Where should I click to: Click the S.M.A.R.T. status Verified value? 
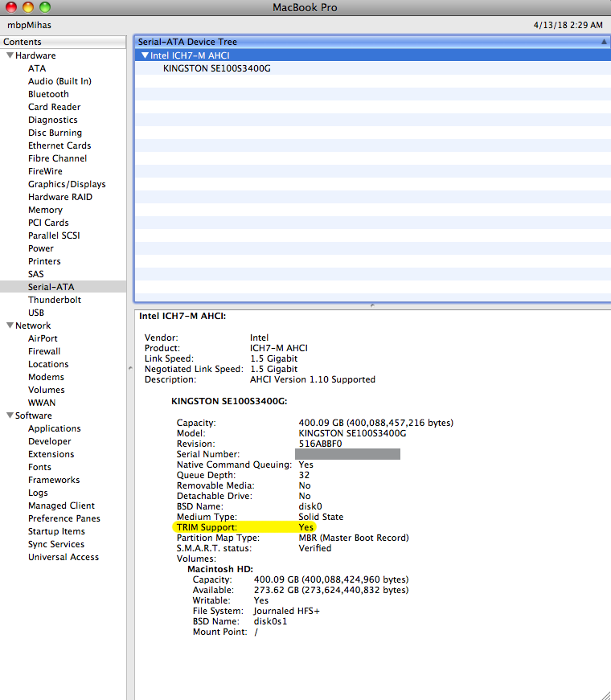[315, 548]
